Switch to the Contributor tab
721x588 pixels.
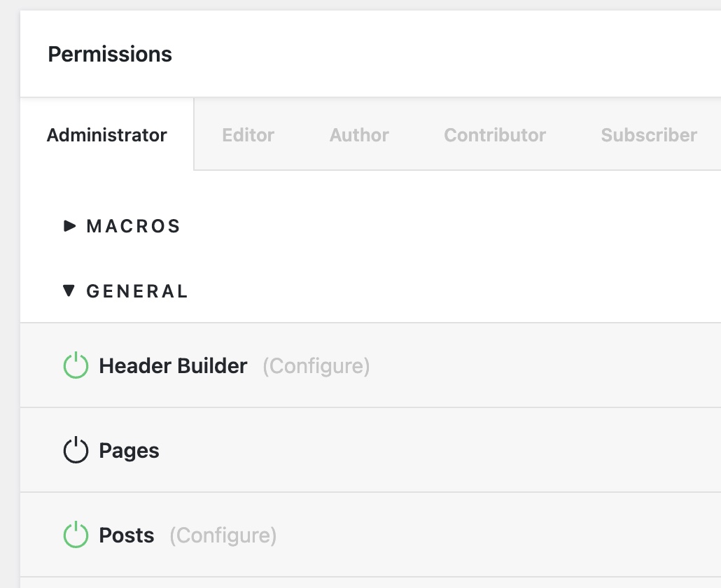coord(495,135)
